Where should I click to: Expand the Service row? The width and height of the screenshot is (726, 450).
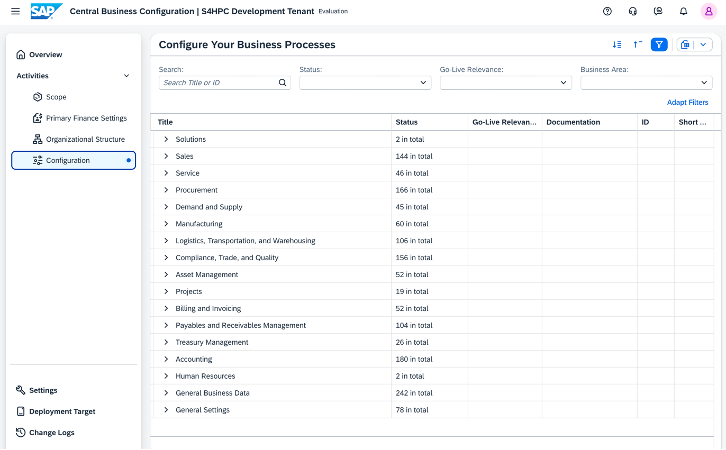(x=166, y=173)
